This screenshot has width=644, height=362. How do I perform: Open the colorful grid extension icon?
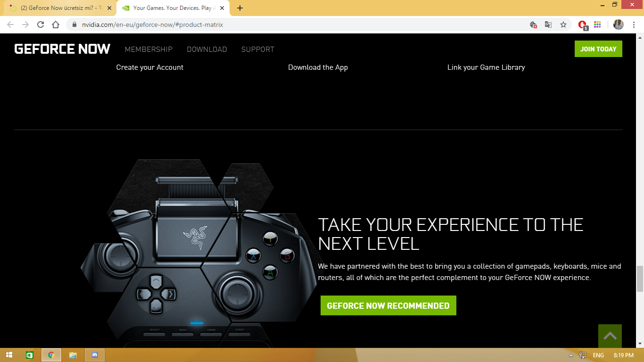tap(597, 25)
